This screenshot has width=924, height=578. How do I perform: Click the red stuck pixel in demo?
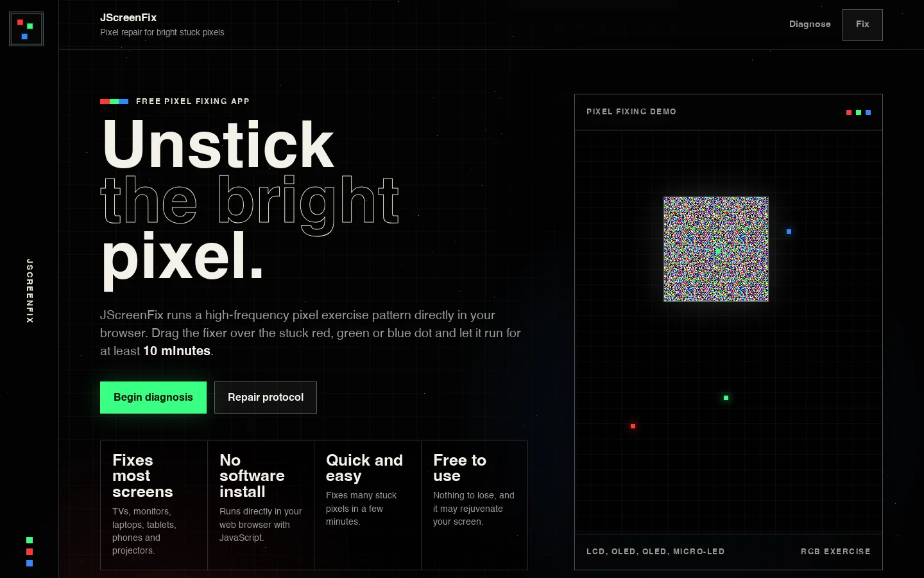633,426
